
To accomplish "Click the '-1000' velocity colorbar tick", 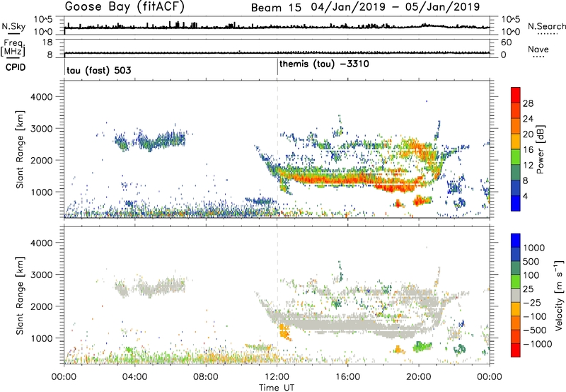I will tap(537, 344).
